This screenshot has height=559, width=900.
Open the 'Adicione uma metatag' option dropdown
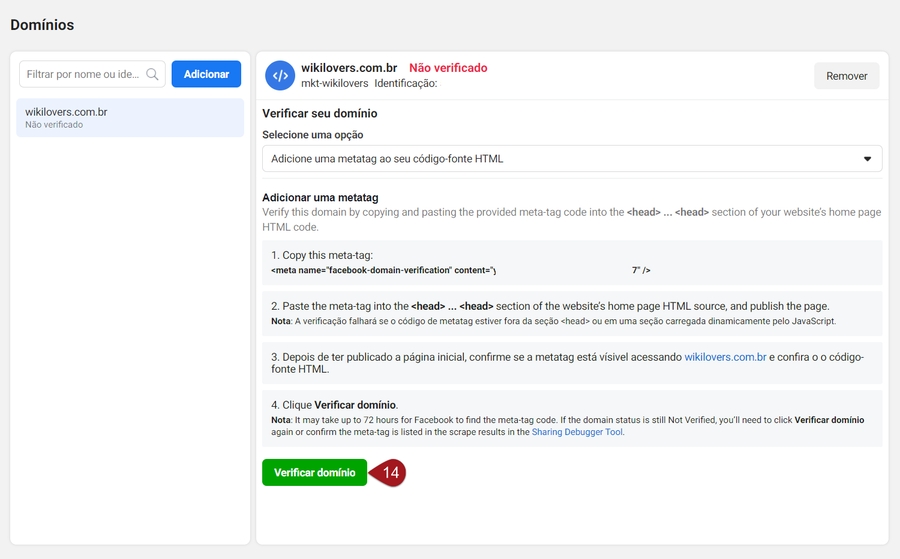(x=571, y=159)
